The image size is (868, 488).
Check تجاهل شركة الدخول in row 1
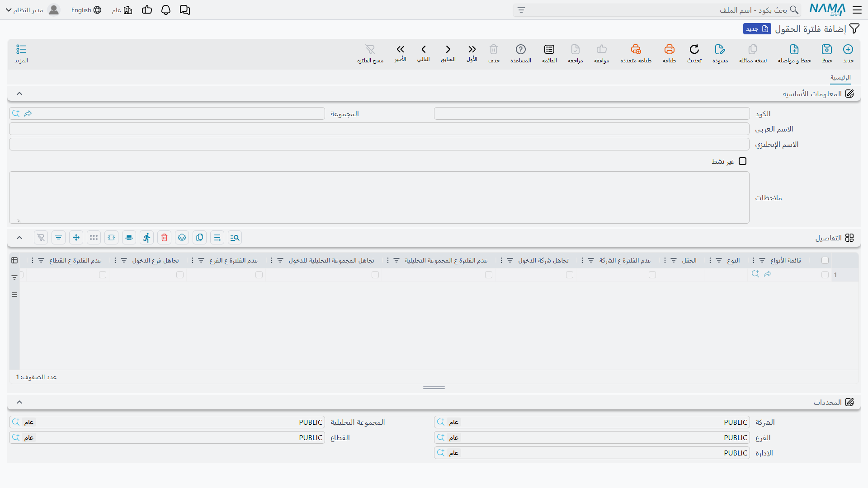tap(570, 275)
